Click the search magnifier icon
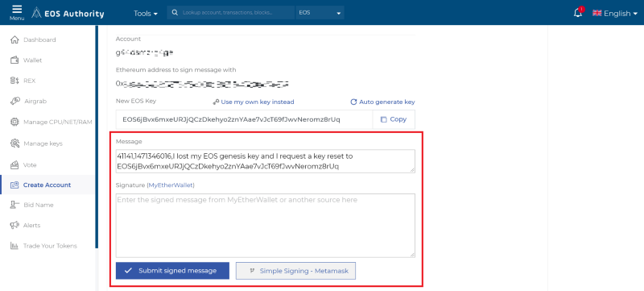644x291 pixels. click(x=175, y=13)
